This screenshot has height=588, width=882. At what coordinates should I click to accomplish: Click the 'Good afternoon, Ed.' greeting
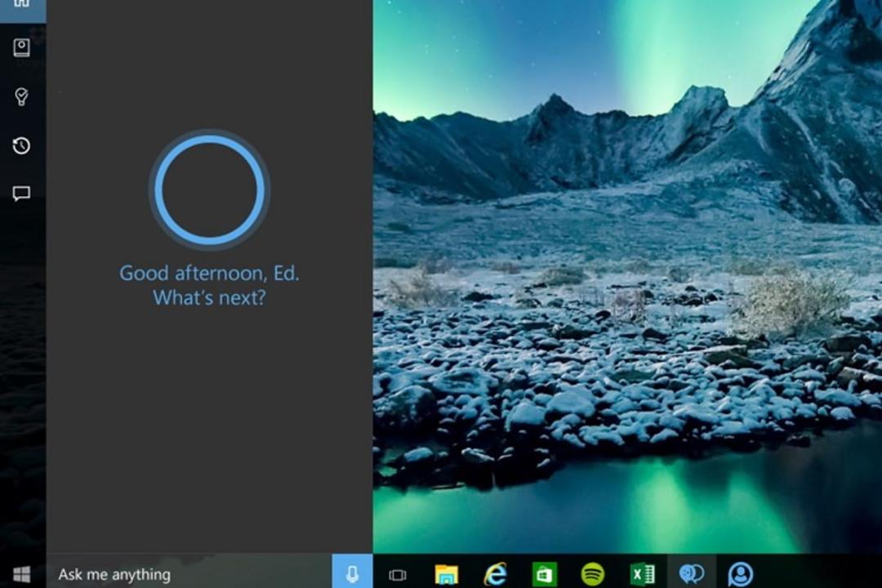pyautogui.click(x=209, y=274)
